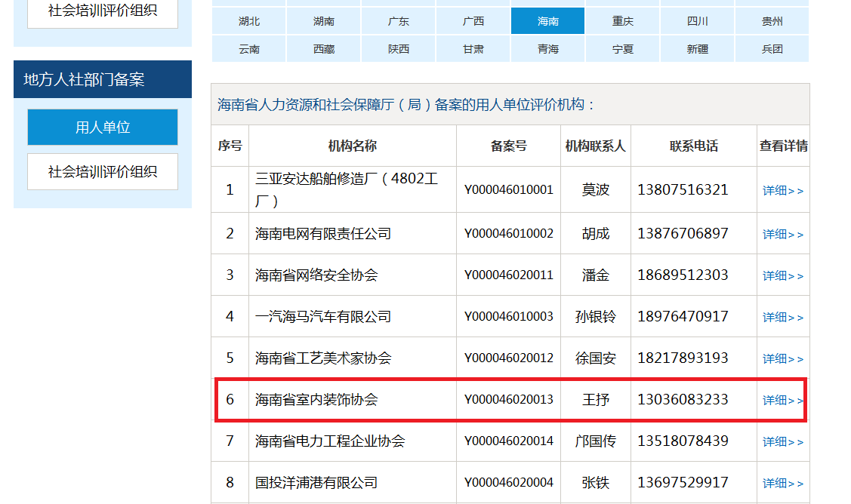Select the 四川 province tab

698,21
